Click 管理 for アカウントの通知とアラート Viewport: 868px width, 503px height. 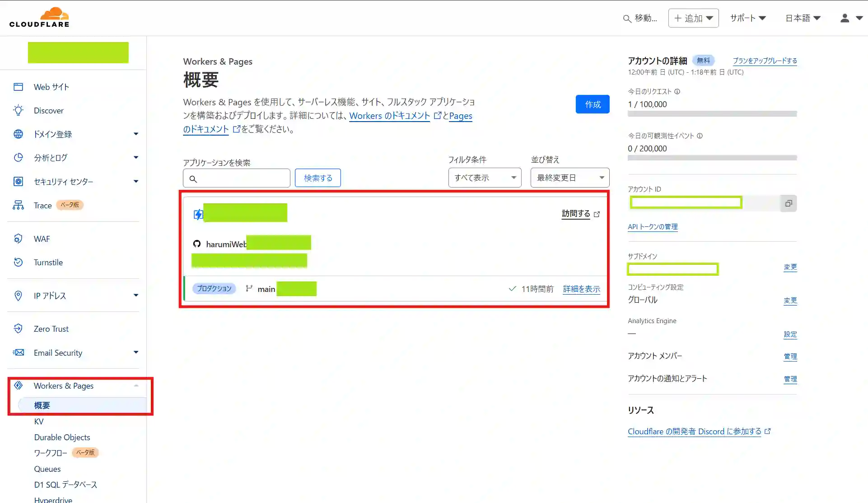pyautogui.click(x=790, y=379)
